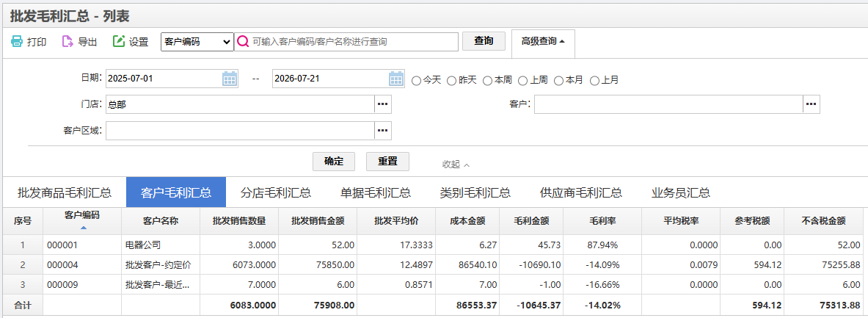Select the 上周 radio option
The height and width of the screenshot is (318, 868).
(x=522, y=80)
